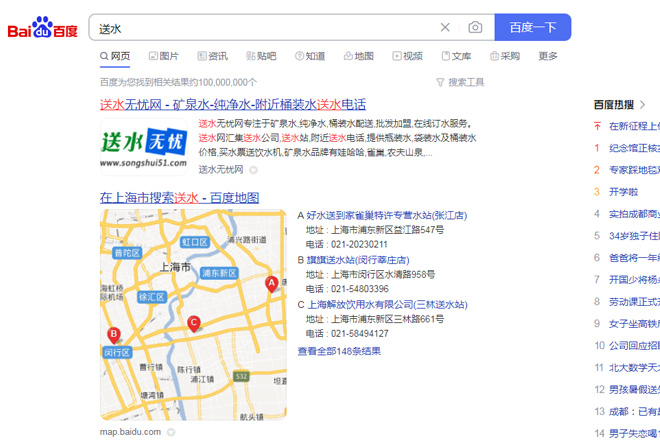Switch to the 地图 tab
This screenshot has width=660, height=440.
(358, 56)
